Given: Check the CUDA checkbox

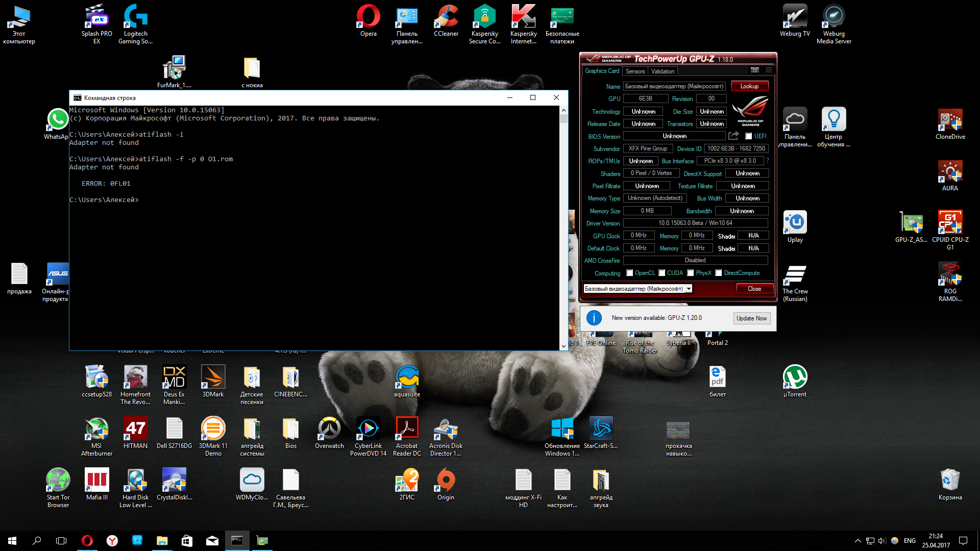Looking at the screenshot, I should 662,273.
